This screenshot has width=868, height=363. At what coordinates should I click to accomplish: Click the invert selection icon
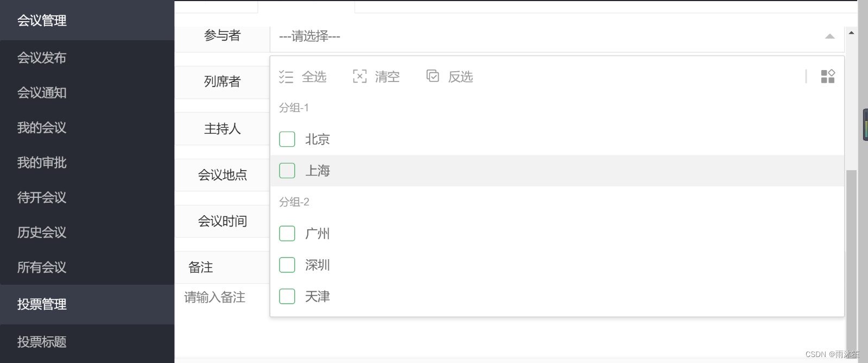(433, 76)
